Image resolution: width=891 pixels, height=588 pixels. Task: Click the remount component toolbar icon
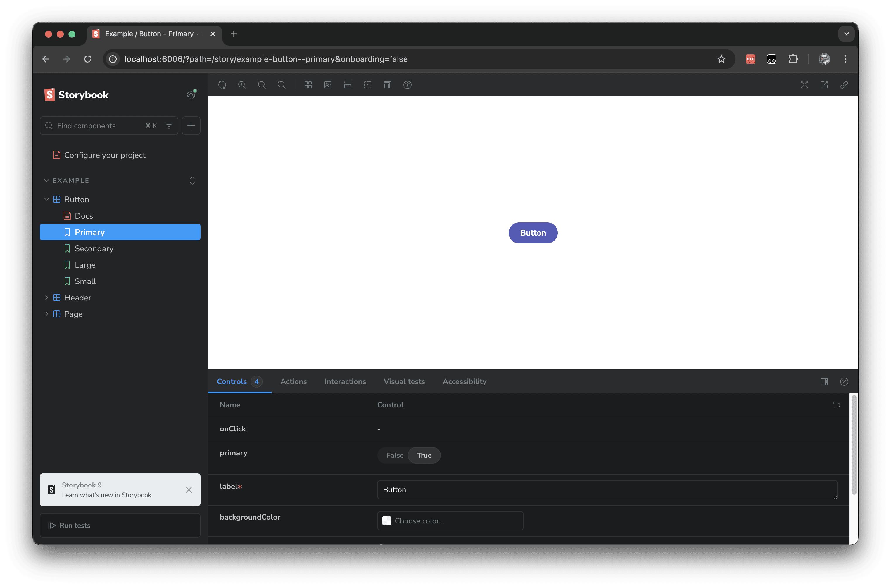coord(222,85)
